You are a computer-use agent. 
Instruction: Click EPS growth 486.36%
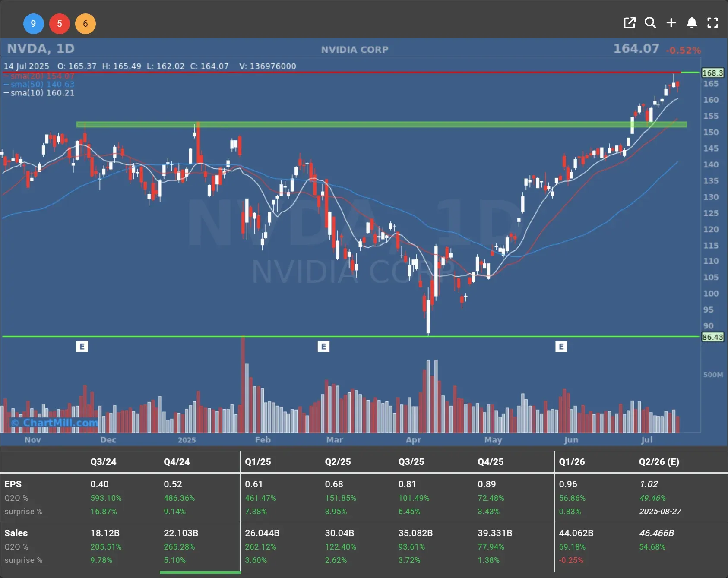[x=179, y=498]
